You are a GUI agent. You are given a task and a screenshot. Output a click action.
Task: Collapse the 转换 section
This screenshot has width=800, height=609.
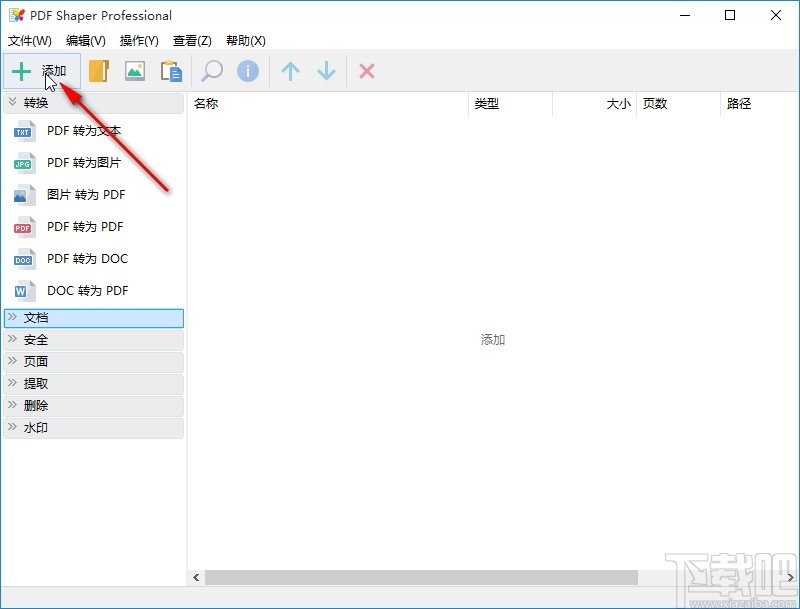coord(93,103)
